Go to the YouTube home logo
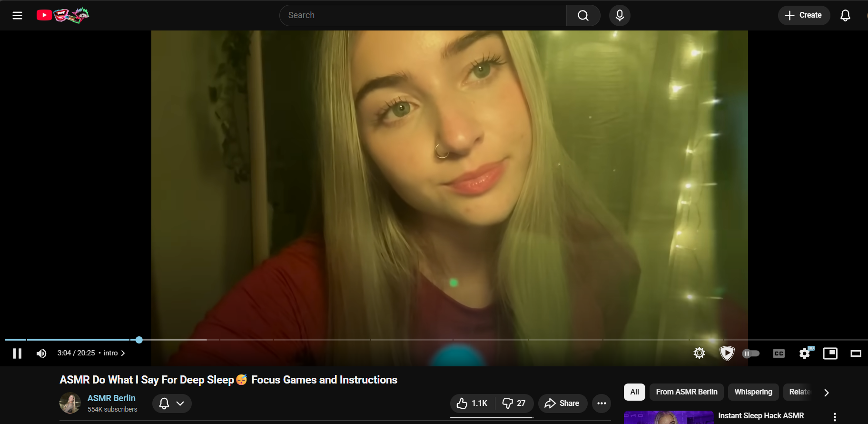This screenshot has height=424, width=868. [x=63, y=15]
